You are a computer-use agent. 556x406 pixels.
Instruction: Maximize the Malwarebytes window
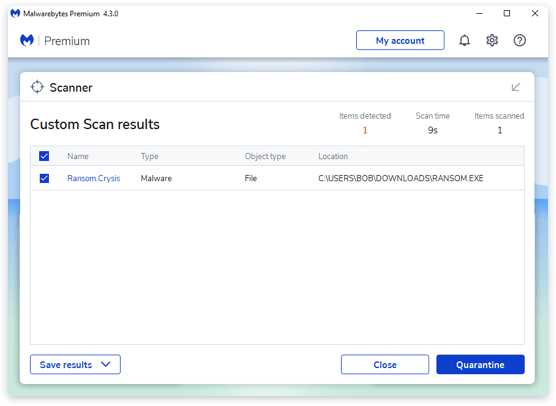507,13
